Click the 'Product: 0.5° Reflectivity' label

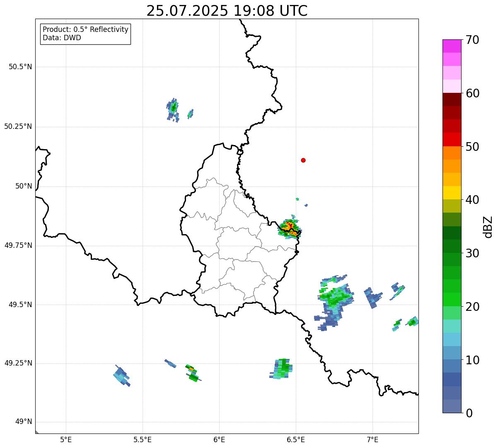(85, 29)
